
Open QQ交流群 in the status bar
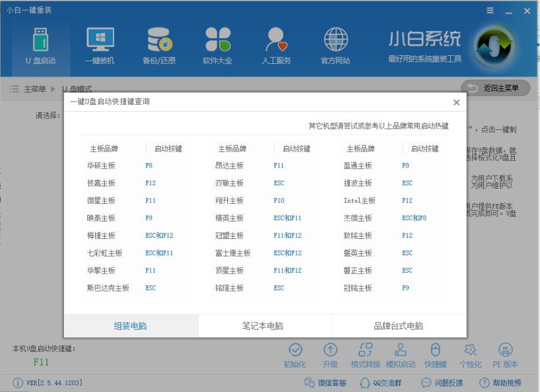(381, 383)
